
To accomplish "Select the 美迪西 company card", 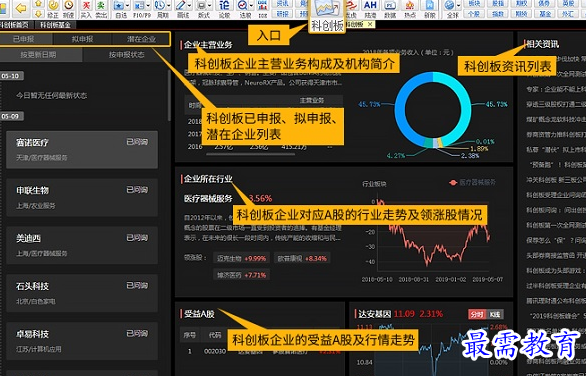I will [82, 245].
